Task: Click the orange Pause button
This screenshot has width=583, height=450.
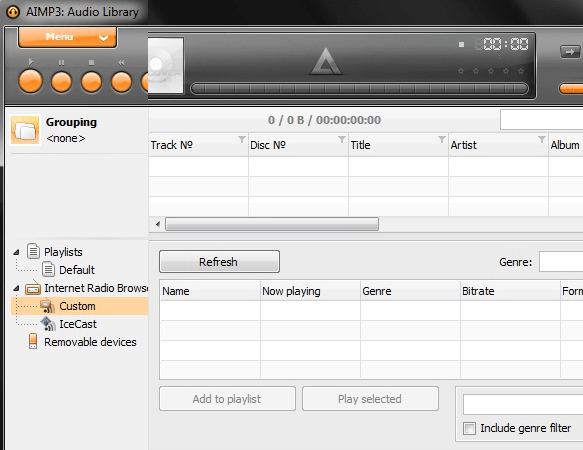Action: pyautogui.click(x=61, y=82)
